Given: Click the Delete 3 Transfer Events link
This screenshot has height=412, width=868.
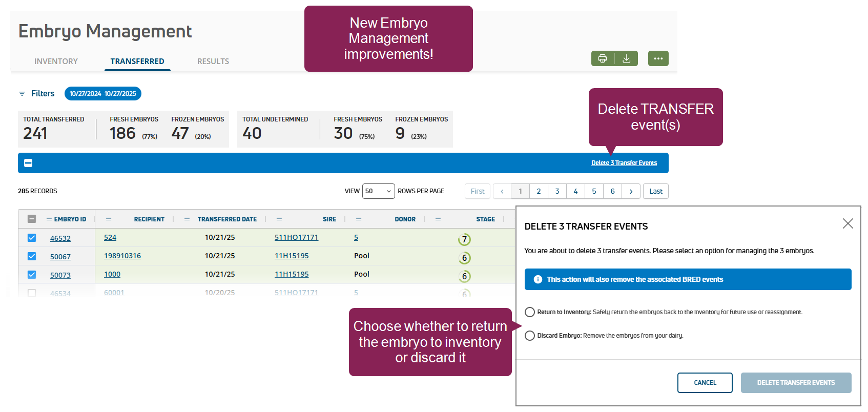Looking at the screenshot, I should [x=624, y=163].
